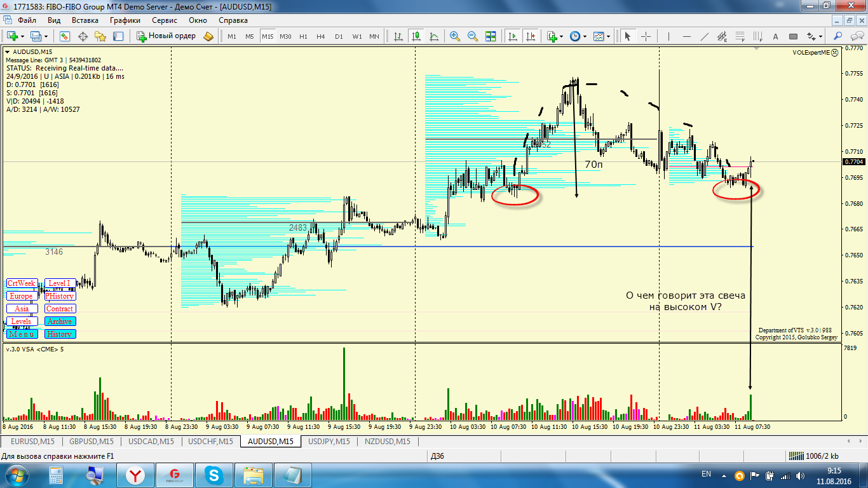
Task: Click the Contract button
Action: click(x=60, y=309)
